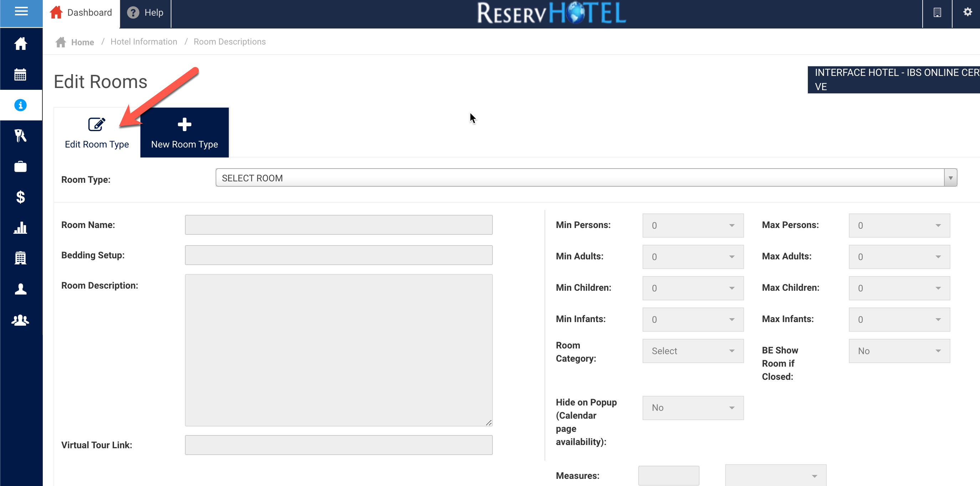980x486 pixels.
Task: Select the Edit Room Type tab
Action: click(x=97, y=133)
